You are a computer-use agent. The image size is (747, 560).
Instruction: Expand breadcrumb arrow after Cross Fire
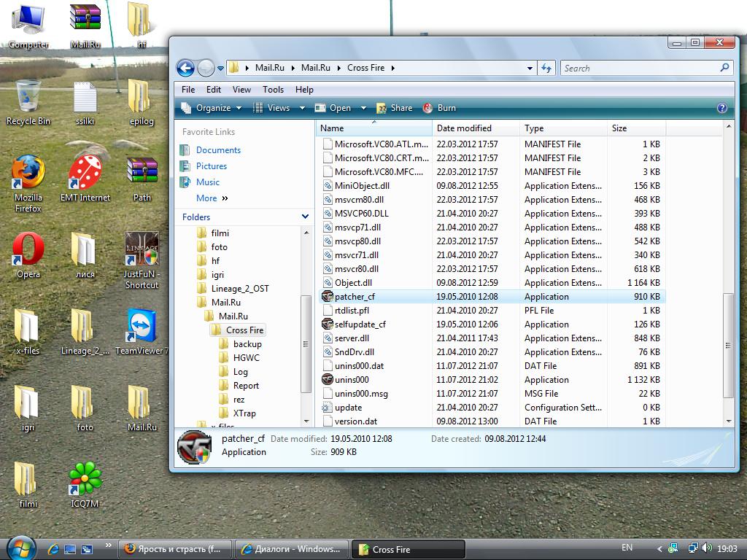coord(393,68)
